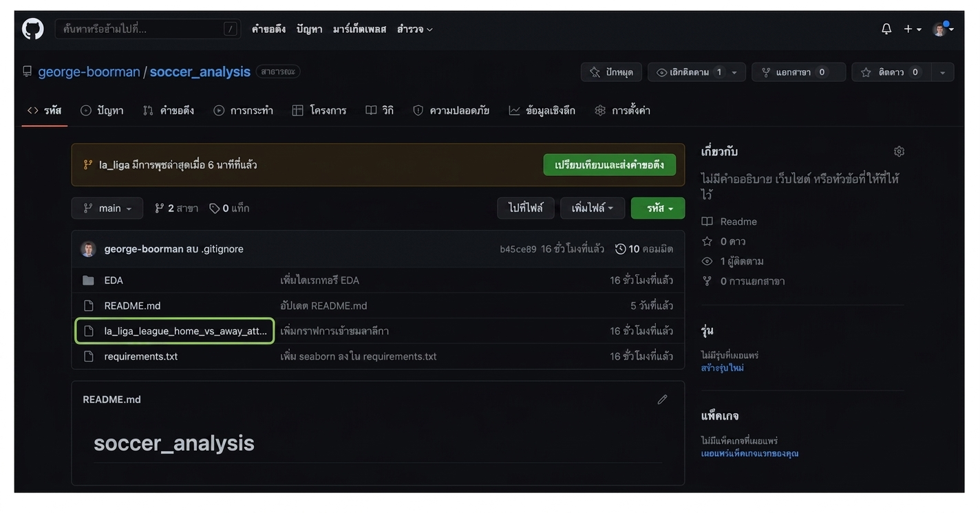This screenshot has height=513, width=980.
Task: Open the main branch selector dropdown
Action: (x=107, y=208)
